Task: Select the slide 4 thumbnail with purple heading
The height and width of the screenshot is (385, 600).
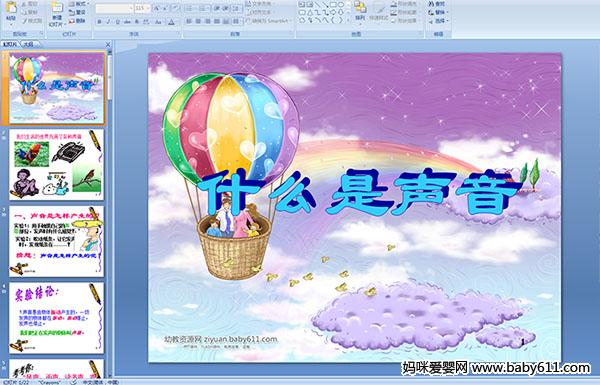Action: (56, 318)
